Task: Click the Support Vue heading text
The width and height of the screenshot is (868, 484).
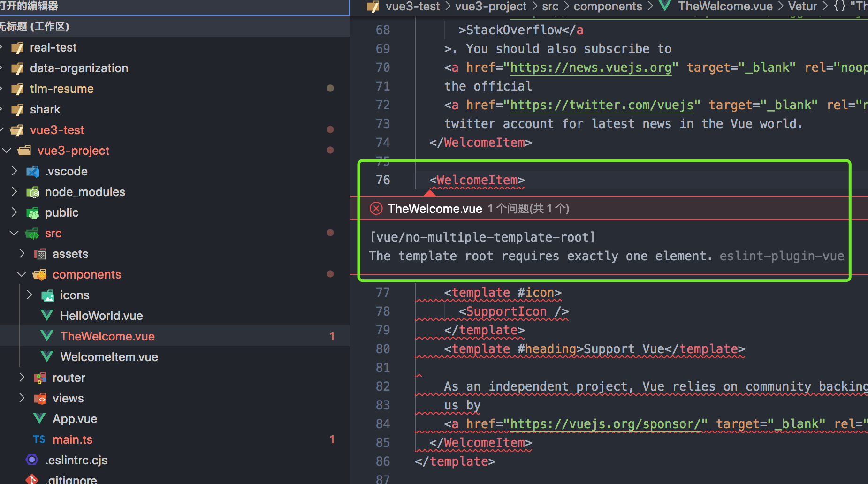Action: pyautogui.click(x=624, y=349)
